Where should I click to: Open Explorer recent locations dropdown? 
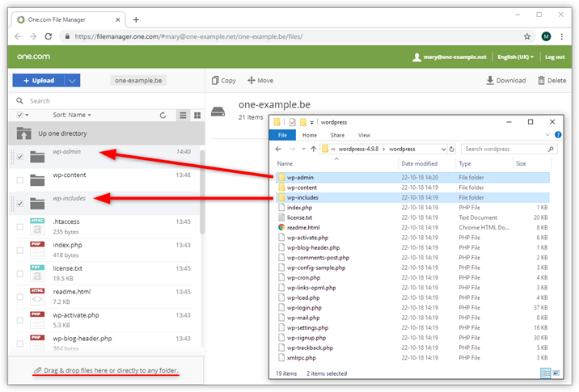point(303,150)
